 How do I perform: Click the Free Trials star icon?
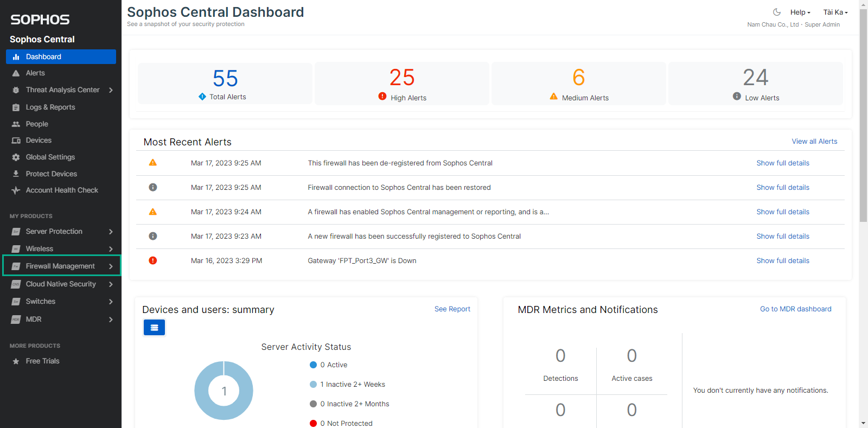16,361
